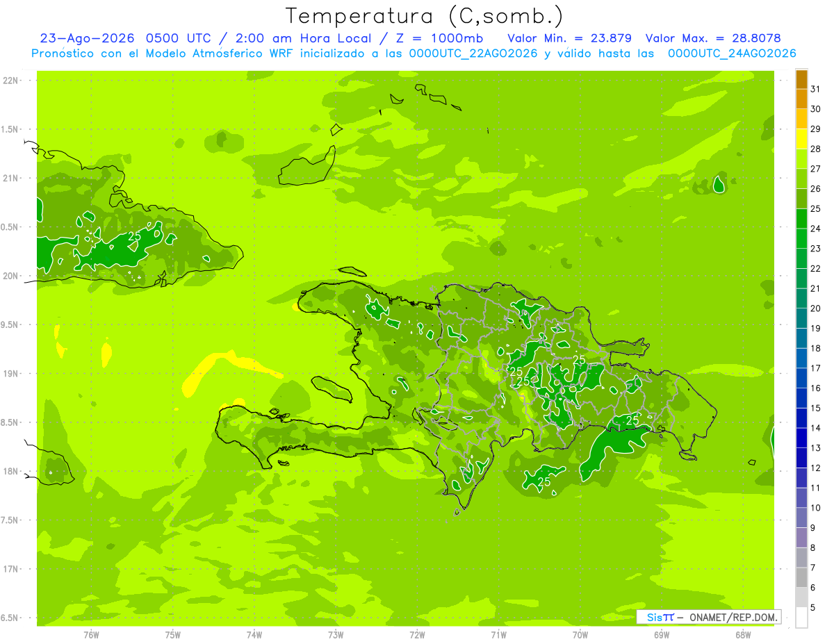Click the legend label "12"

coord(815,468)
